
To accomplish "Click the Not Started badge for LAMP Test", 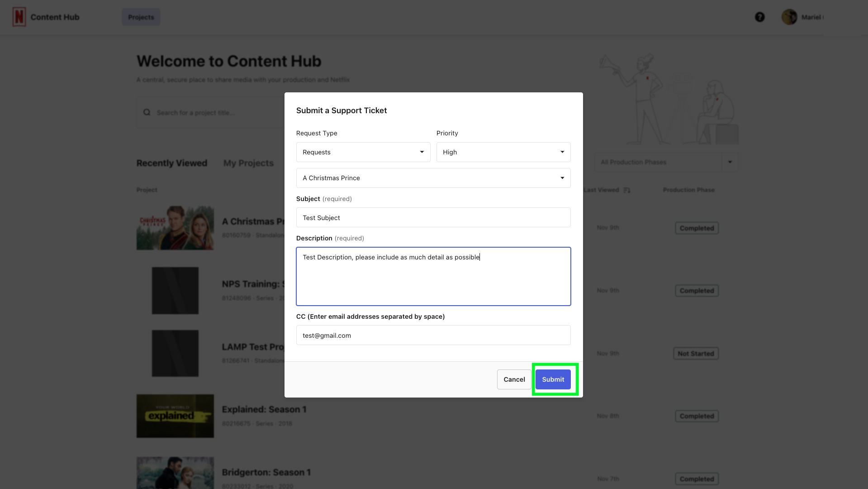I will [696, 354].
